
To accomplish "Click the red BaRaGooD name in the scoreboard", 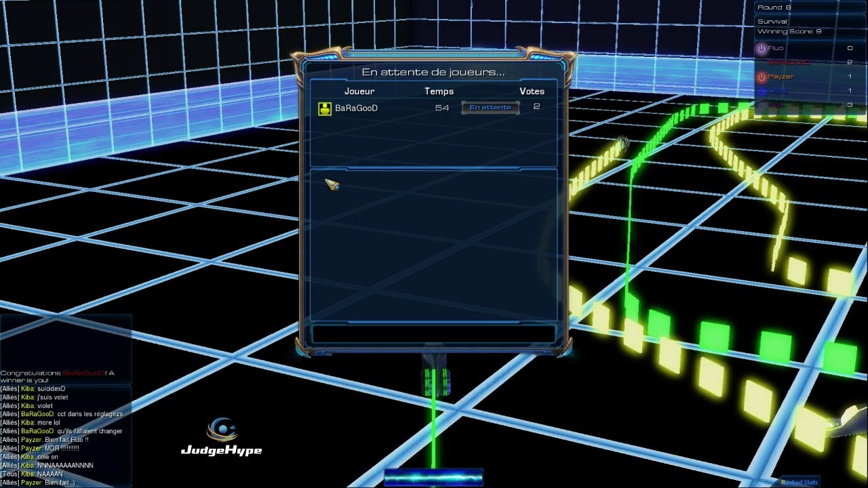I will coord(789,62).
